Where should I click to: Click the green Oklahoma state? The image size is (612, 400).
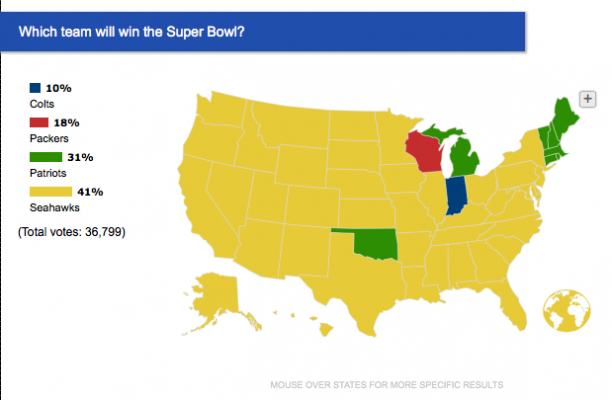click(375, 245)
